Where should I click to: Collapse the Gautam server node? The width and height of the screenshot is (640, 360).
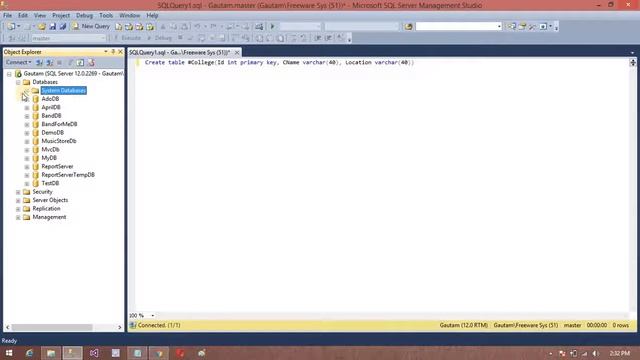coord(9,74)
